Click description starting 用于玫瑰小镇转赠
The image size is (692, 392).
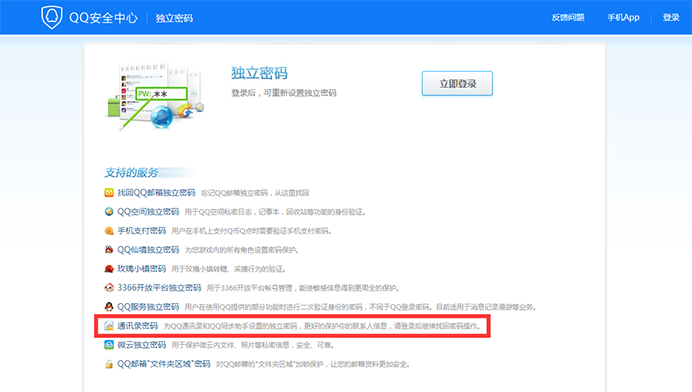(229, 269)
